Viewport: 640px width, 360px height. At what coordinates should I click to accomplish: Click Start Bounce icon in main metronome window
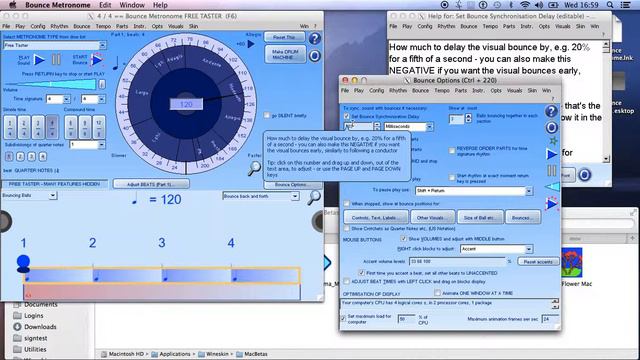click(x=97, y=60)
